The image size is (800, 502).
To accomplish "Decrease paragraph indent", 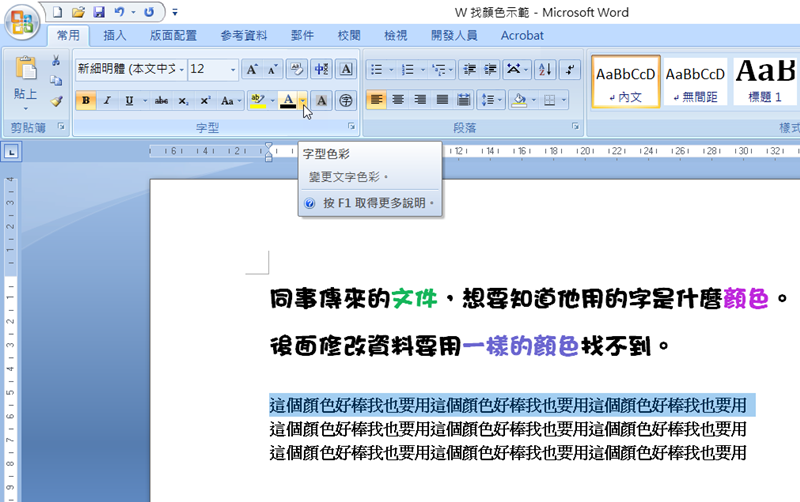I will [x=469, y=69].
